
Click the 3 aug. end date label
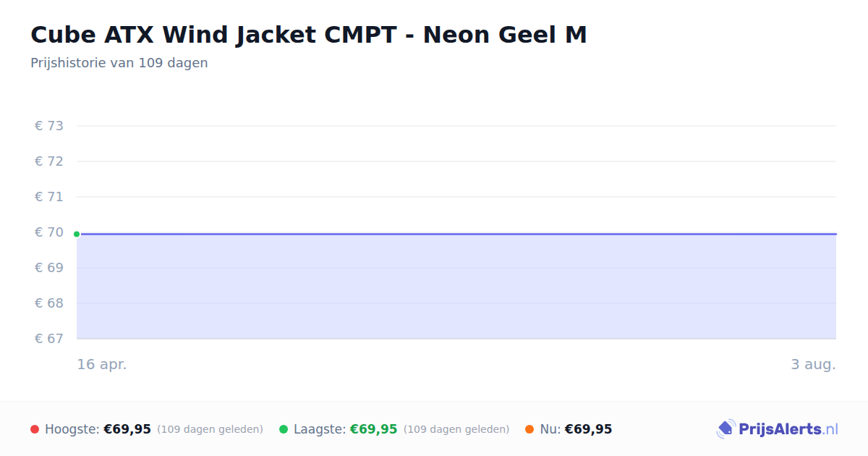[813, 364]
